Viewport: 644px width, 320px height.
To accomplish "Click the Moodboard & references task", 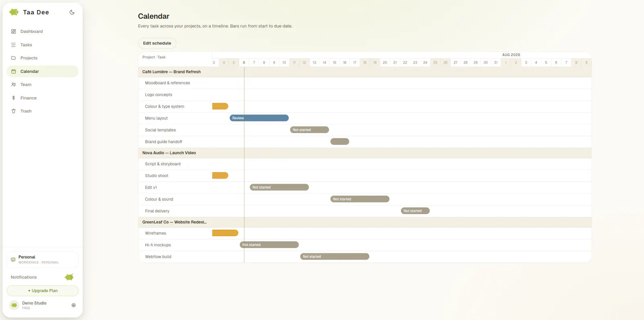I will [x=167, y=83].
